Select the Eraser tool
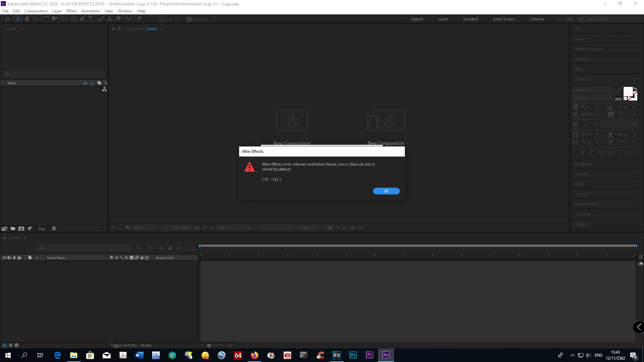The image size is (644, 362). [x=118, y=19]
